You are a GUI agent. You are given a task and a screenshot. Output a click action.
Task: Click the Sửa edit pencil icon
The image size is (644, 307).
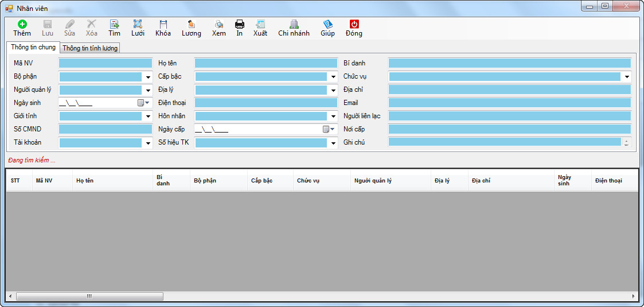tap(70, 24)
